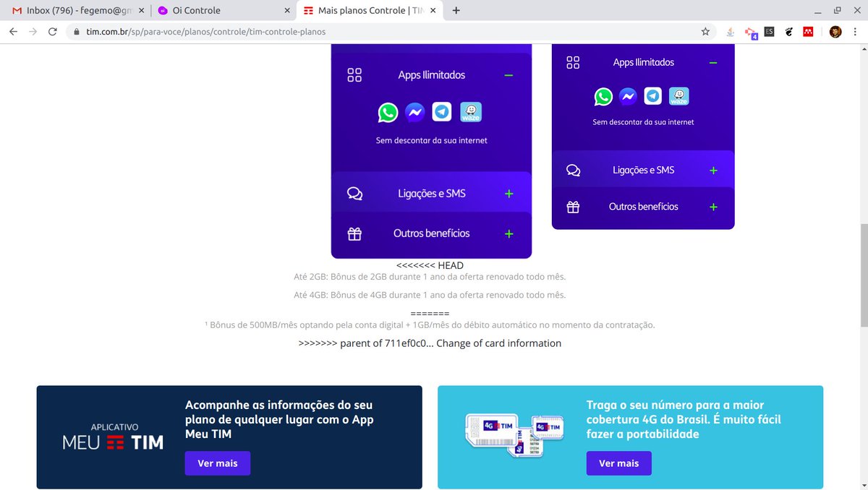Click Ver mais on Meu TIM banner
This screenshot has width=868, height=490.
217,463
